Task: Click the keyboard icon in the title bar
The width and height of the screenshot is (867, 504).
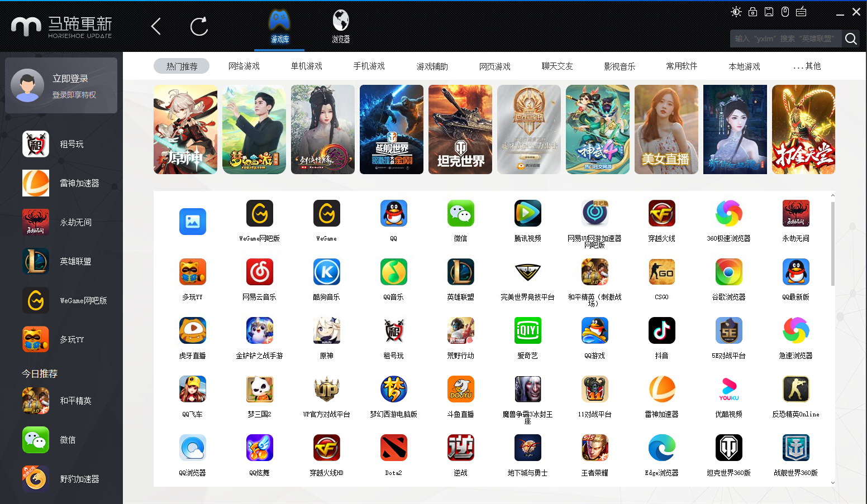Action: [x=801, y=12]
